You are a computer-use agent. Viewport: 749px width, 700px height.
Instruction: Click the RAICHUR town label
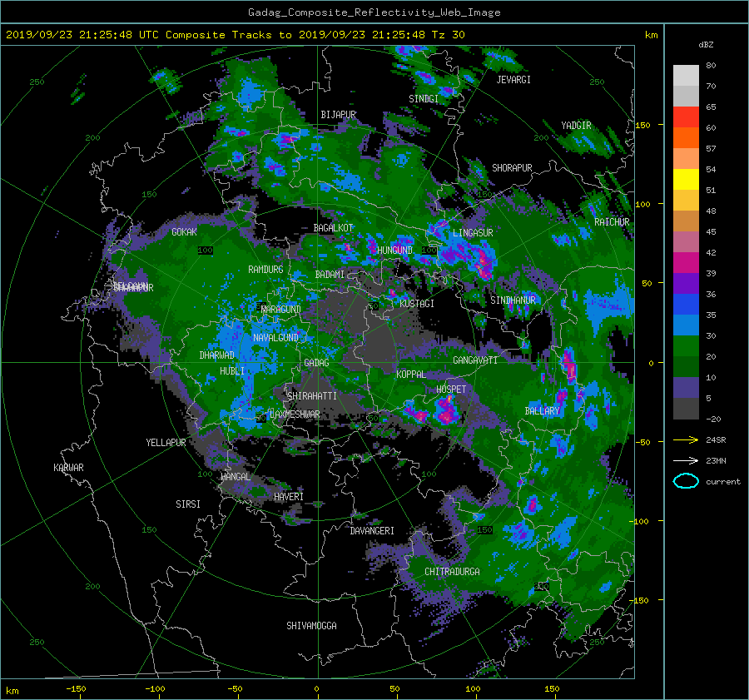click(612, 222)
